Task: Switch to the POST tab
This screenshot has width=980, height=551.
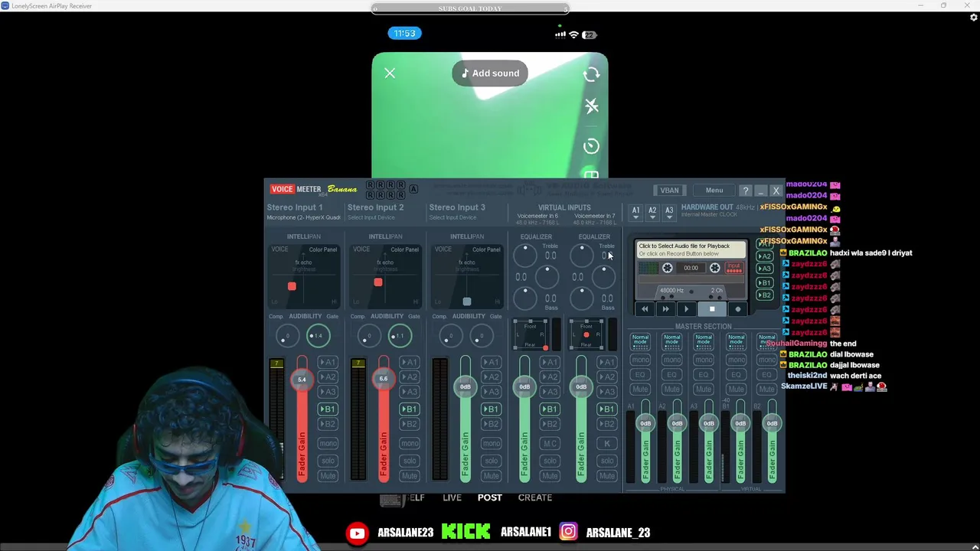Action: (x=490, y=497)
